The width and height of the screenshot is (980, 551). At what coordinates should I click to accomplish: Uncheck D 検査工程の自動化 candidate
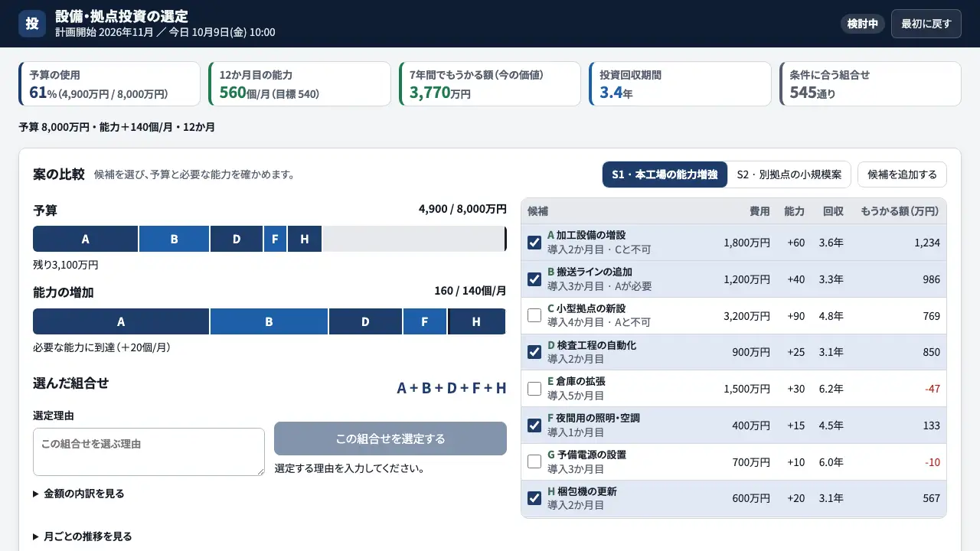click(534, 352)
